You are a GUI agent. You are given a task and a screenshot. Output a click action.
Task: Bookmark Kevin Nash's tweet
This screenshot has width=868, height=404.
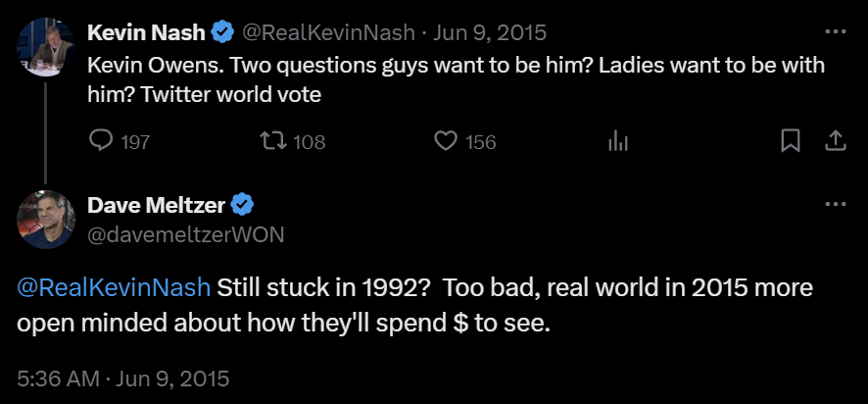[x=790, y=142]
